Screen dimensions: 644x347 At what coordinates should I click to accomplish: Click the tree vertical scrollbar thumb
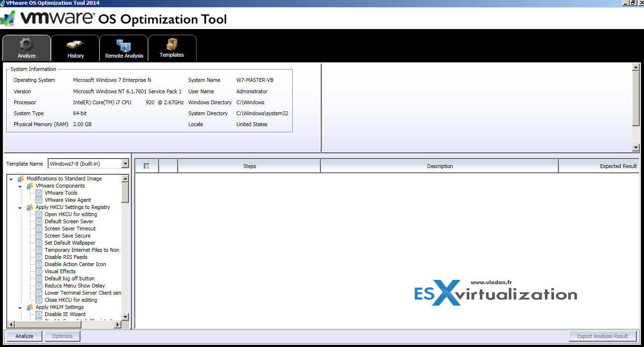click(x=125, y=193)
